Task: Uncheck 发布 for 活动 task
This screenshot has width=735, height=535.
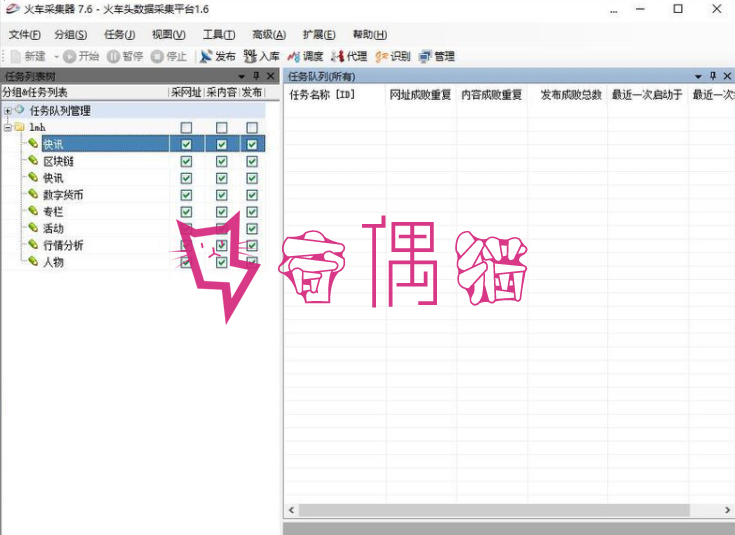Action: [x=252, y=229]
